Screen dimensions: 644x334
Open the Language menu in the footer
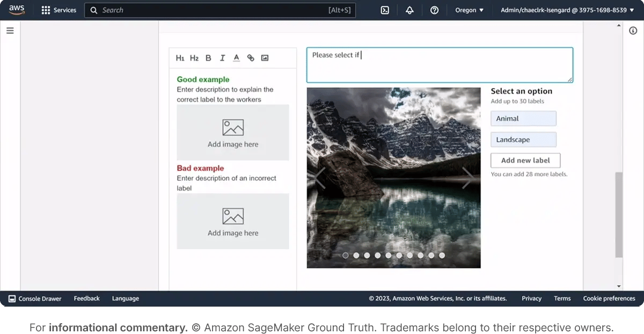pos(125,298)
